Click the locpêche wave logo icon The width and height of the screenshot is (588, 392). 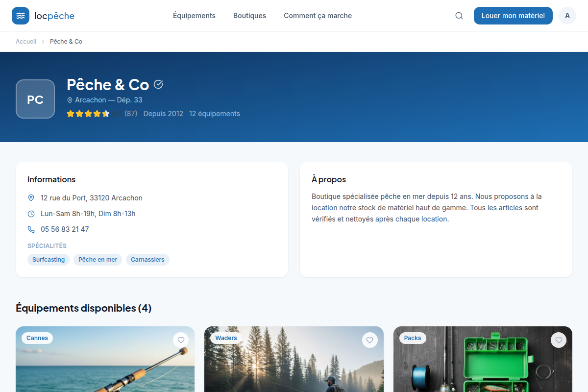pos(21,16)
